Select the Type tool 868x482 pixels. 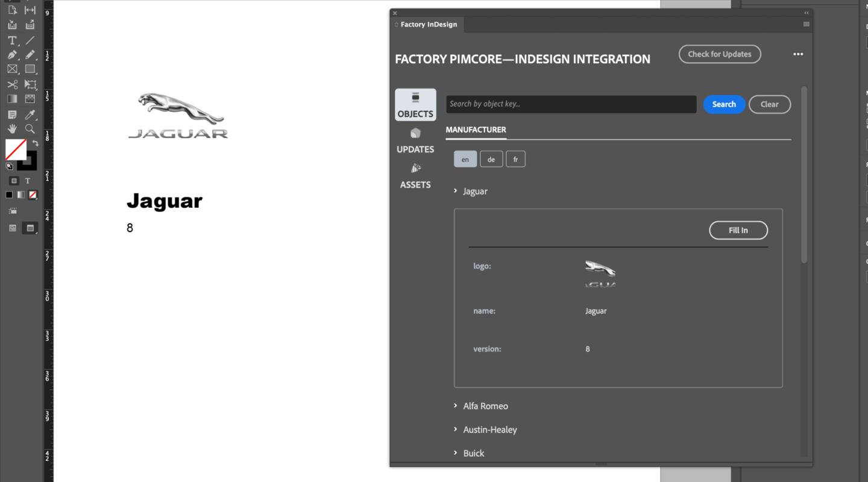[12, 40]
